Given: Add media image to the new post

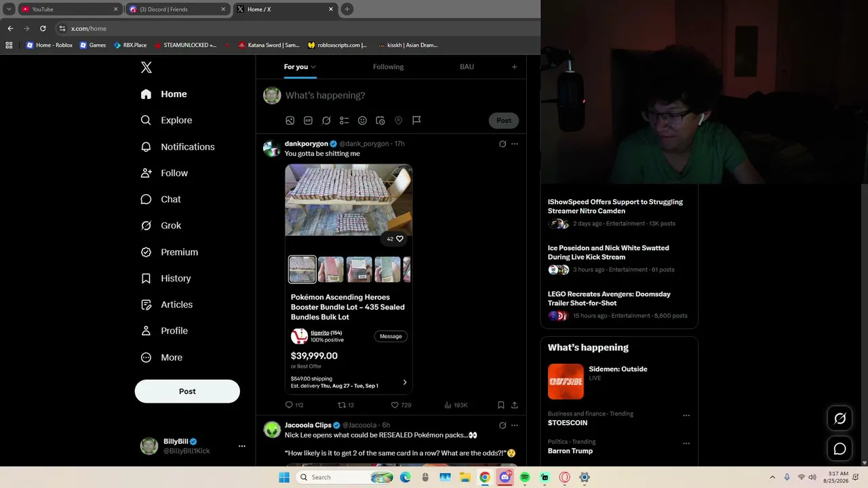Looking at the screenshot, I should tap(290, 121).
